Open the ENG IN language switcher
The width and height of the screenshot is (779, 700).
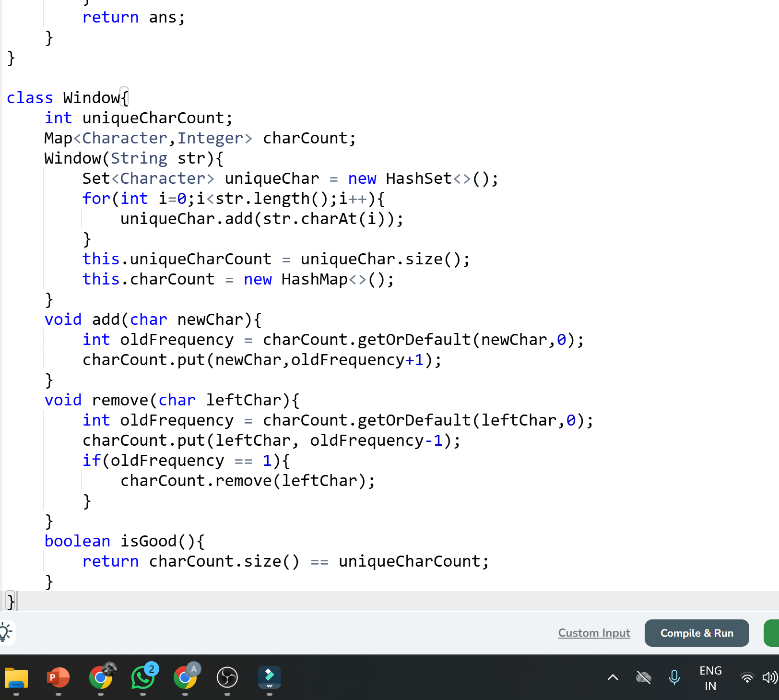pyautogui.click(x=710, y=677)
